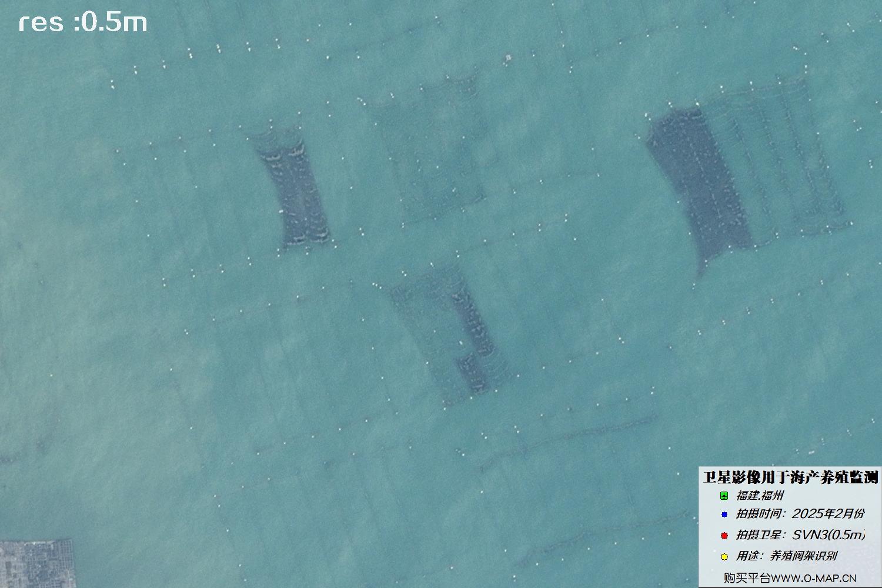Click the blue dot beside 拍摄时间
This screenshot has width=882, height=588.
click(x=724, y=514)
